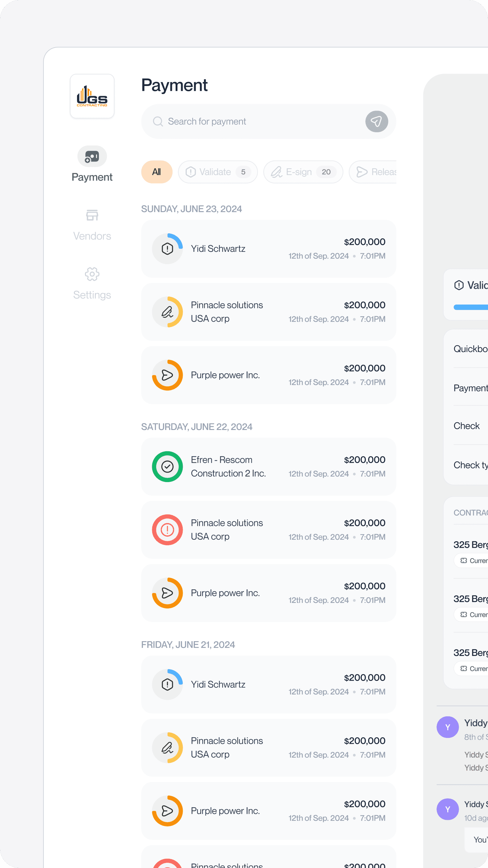The width and height of the screenshot is (488, 868).
Task: Select the Payment sidebar icon
Action: point(92,156)
